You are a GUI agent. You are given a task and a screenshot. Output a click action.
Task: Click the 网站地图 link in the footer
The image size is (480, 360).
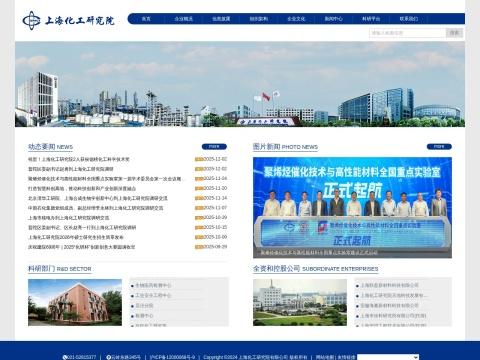pyautogui.click(x=325, y=357)
